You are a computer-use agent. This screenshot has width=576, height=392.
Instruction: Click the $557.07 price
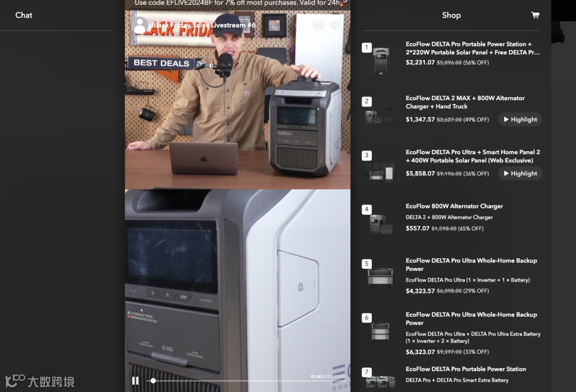pos(417,228)
